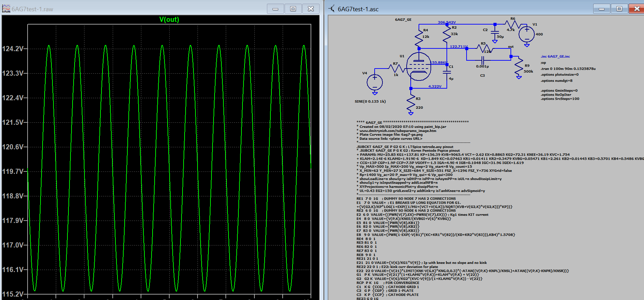Select the R4 12k resistor symbol
644x300 pixels.
[419, 37]
